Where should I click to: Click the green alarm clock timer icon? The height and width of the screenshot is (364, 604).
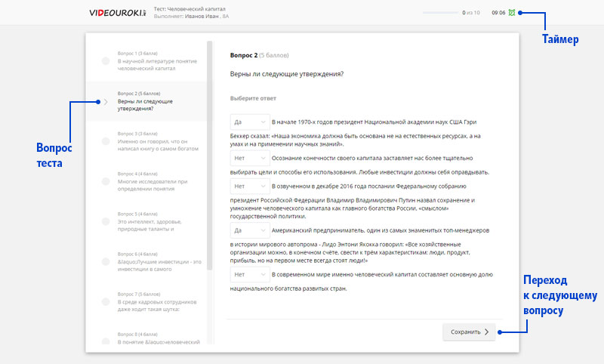(512, 13)
